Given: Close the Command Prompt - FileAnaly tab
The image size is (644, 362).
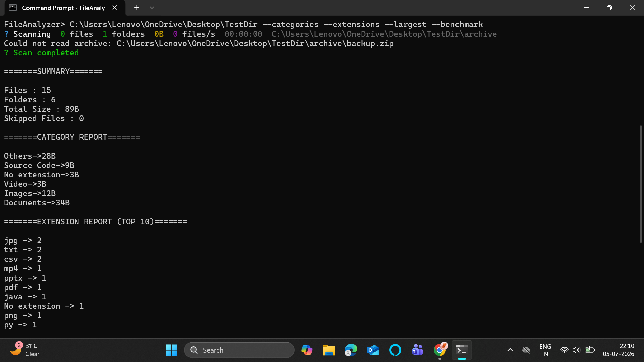Looking at the screenshot, I should (x=115, y=8).
